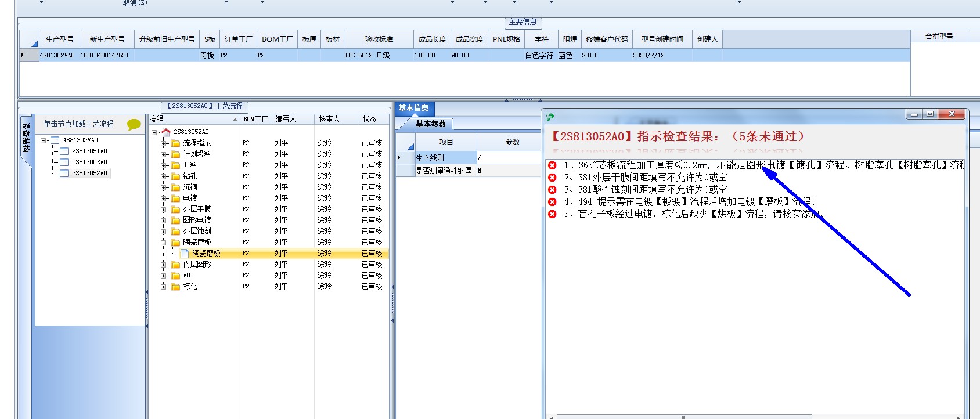Image resolution: width=980 pixels, height=419 pixels.
Task: Sort by the 流程 column header
Action: pyautogui.click(x=193, y=120)
